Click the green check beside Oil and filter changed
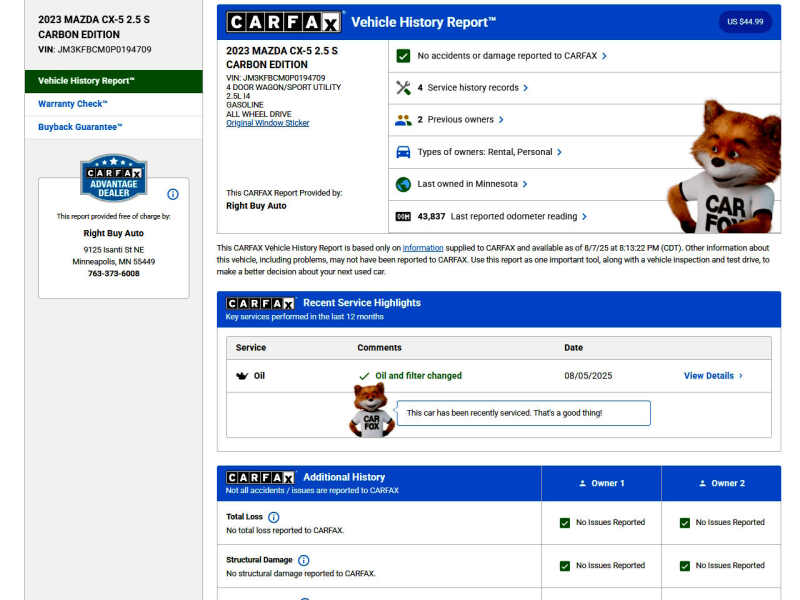This screenshot has width=800, height=600. (x=364, y=376)
